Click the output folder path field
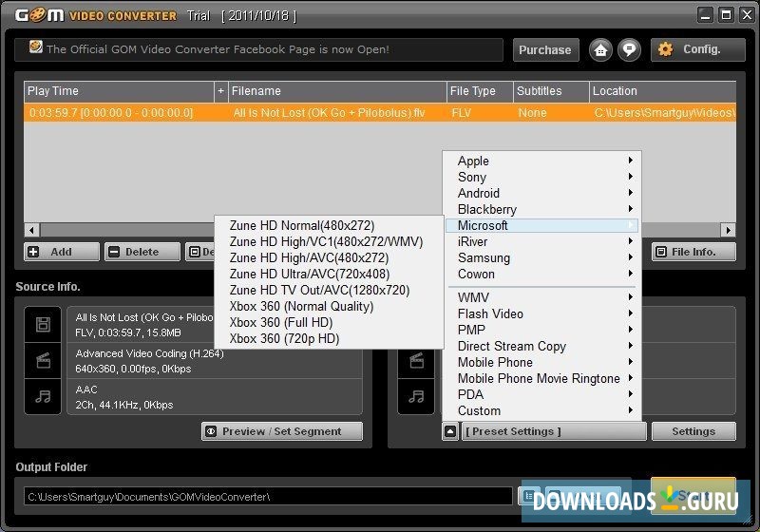Viewport: 760px width, 532px height. pyautogui.click(x=268, y=497)
